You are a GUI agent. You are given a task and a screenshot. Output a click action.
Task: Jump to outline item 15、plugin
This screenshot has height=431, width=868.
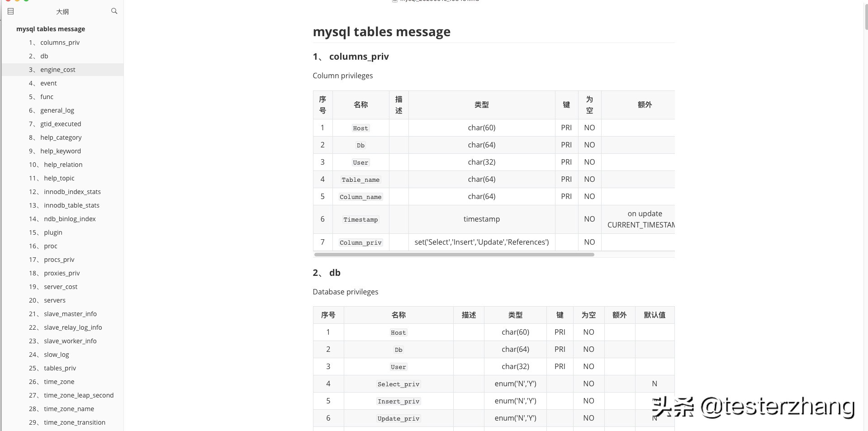(x=46, y=232)
